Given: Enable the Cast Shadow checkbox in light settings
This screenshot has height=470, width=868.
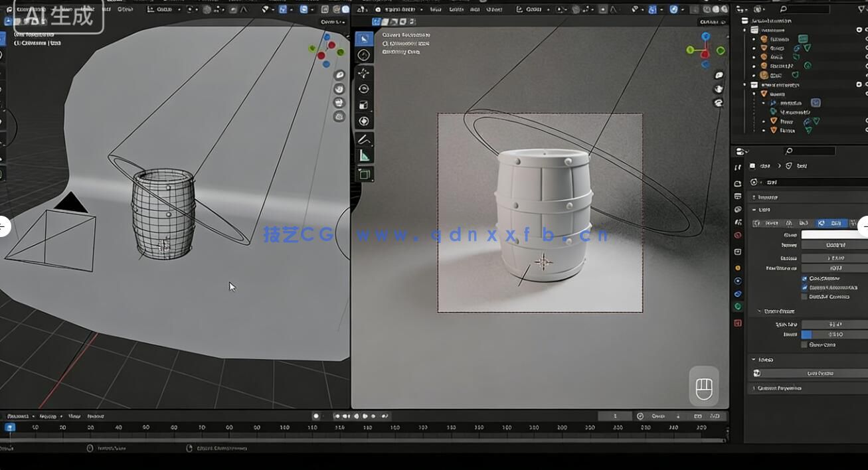Looking at the screenshot, I should [x=804, y=278].
